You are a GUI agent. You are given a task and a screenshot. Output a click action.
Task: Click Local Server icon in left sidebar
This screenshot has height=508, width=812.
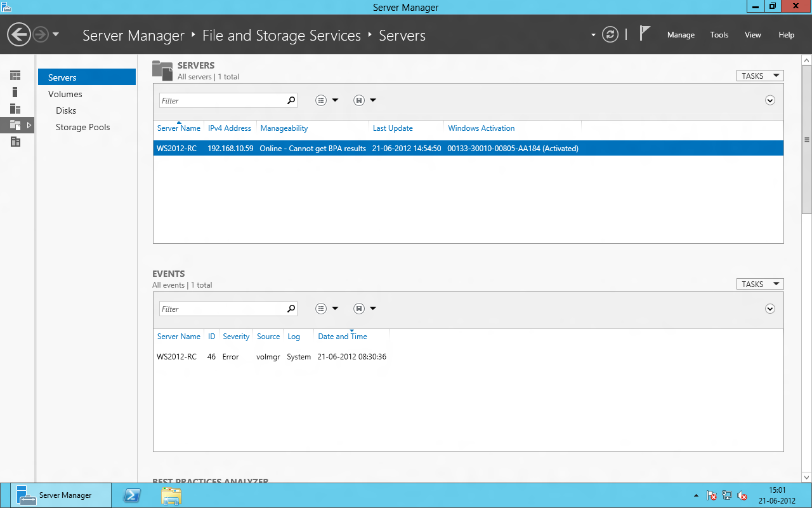(15, 92)
